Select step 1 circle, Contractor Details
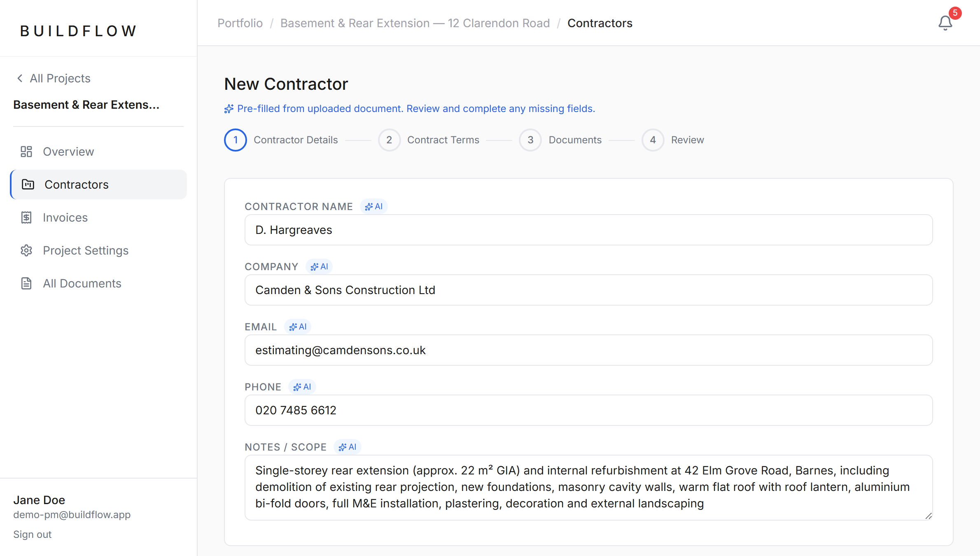This screenshot has height=556, width=980. pyautogui.click(x=236, y=140)
